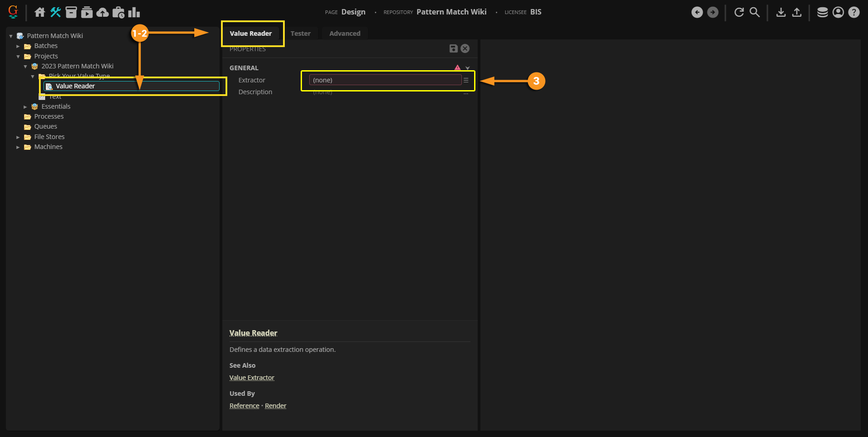The width and height of the screenshot is (868, 437).
Task: Save properties with the floppy disk icon
Action: coord(453,48)
